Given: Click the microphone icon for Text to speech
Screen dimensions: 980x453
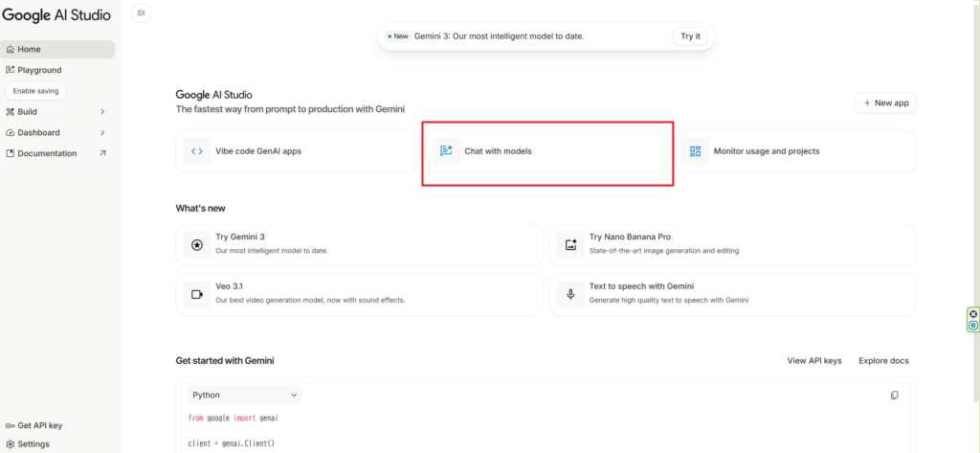Looking at the screenshot, I should pos(570,294).
